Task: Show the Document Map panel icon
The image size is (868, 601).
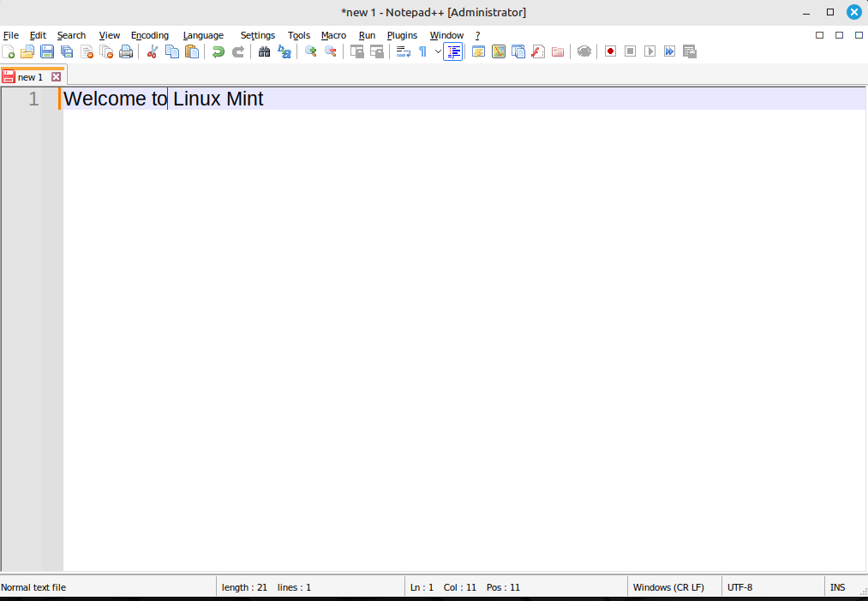Action: 498,51
